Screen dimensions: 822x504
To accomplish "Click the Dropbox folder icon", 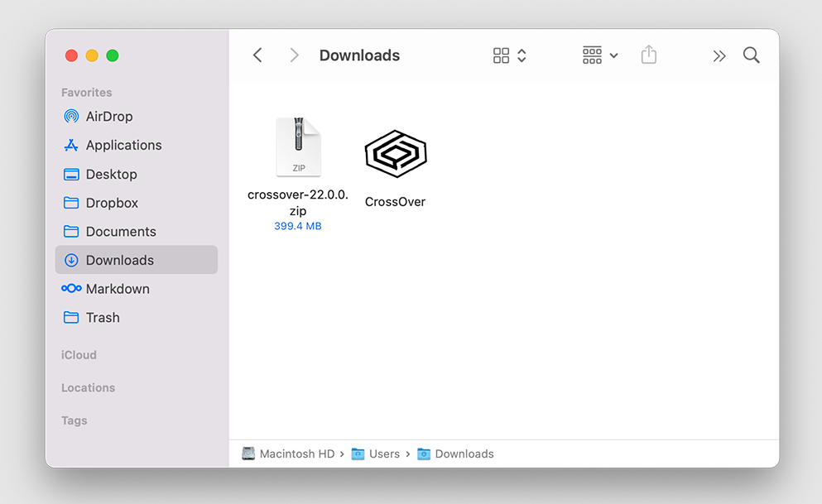I will coord(71,202).
